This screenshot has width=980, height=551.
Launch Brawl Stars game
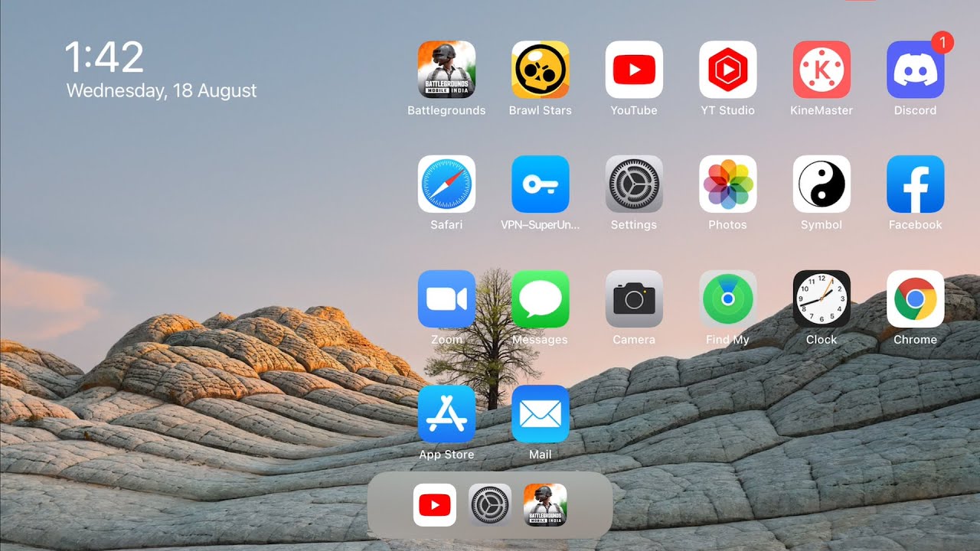541,70
